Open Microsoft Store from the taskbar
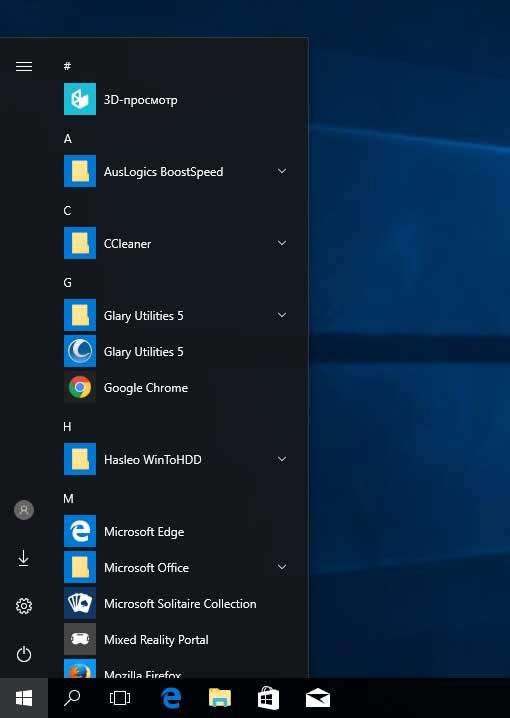Image resolution: width=510 pixels, height=718 pixels. 269,698
